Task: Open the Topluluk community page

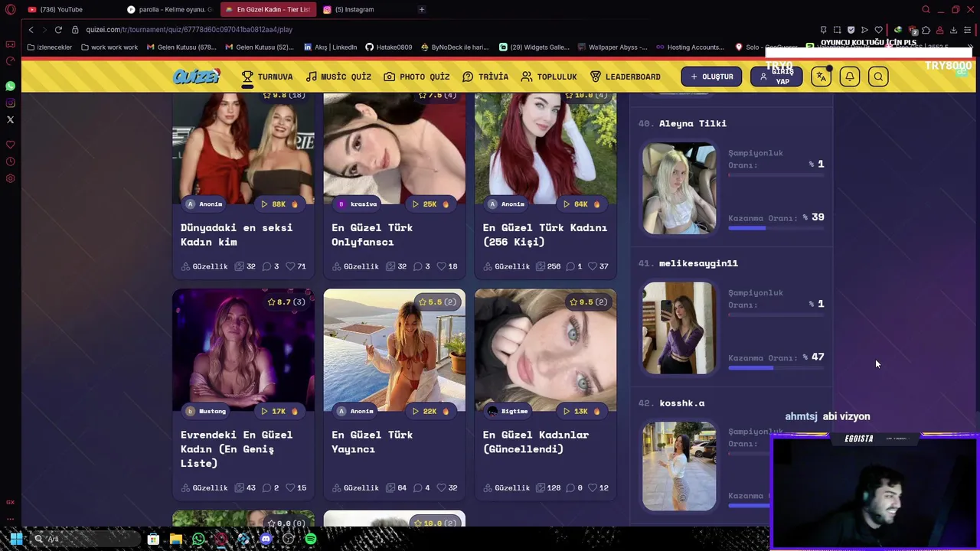Action: point(549,77)
